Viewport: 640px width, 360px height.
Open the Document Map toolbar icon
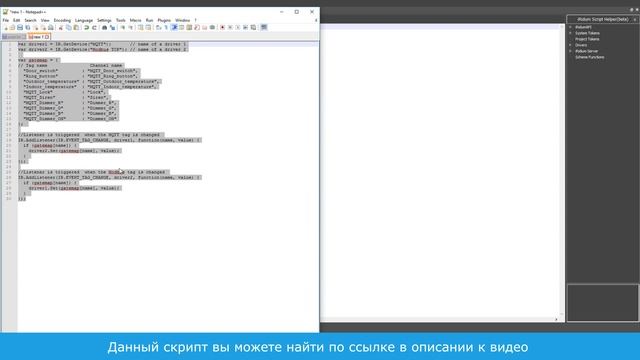point(189,27)
